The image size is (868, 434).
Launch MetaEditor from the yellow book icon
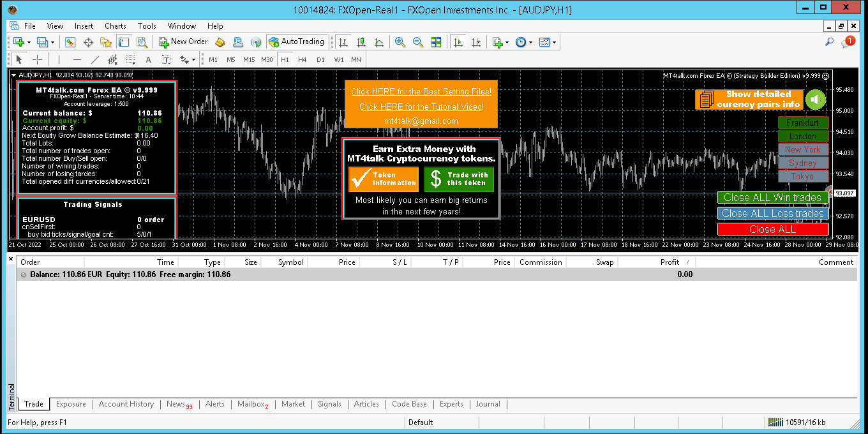[x=220, y=42]
